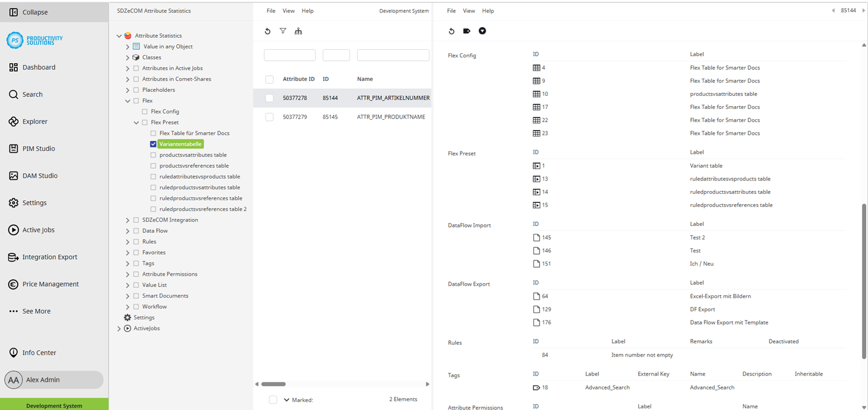Check the Flex Config tree checkbox
Image resolution: width=868 pixels, height=410 pixels.
[x=145, y=111]
